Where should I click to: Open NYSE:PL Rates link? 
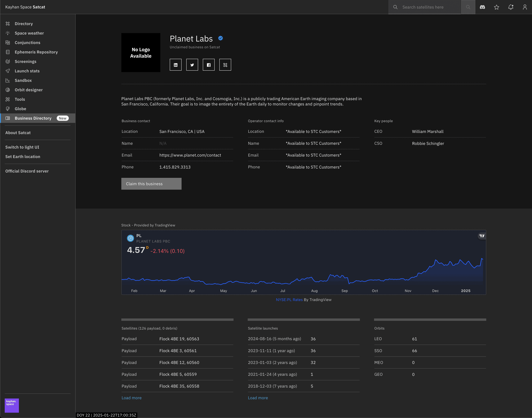point(289,300)
